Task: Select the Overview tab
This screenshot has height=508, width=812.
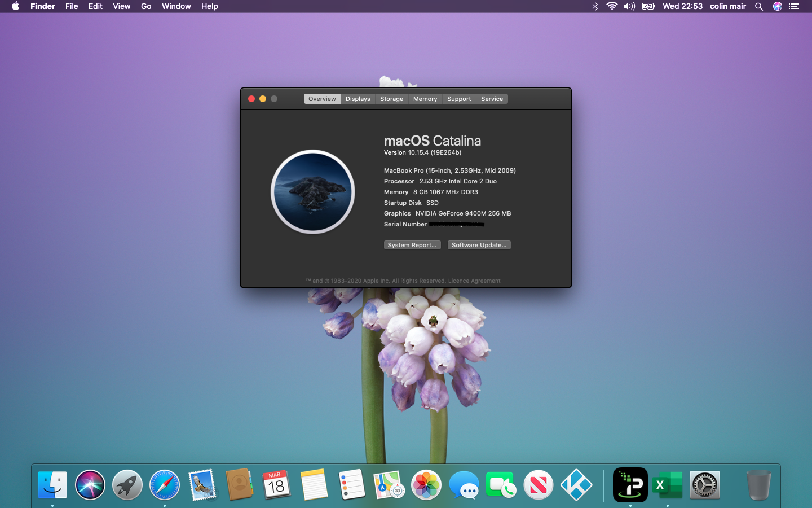Action: tap(322, 99)
